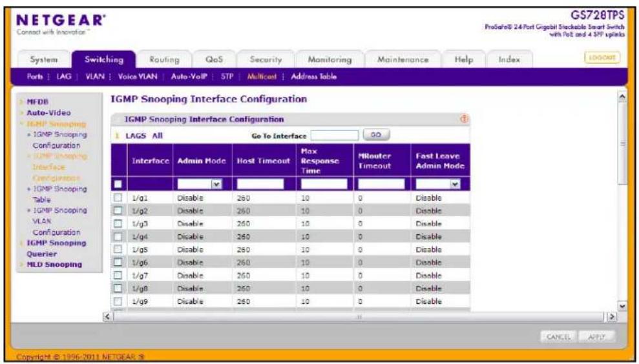Click the help question mark icon
The width and height of the screenshot is (639, 364).
464,119
